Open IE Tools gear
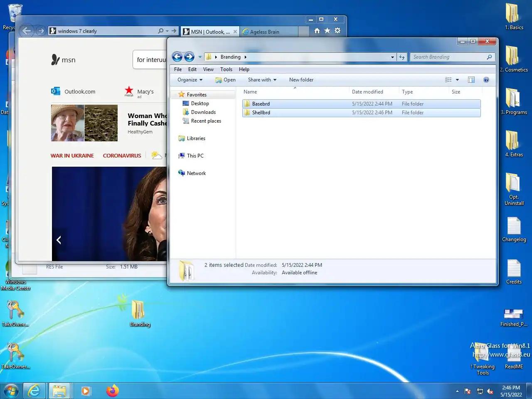Viewport: 532px width, 399px height. (337, 31)
